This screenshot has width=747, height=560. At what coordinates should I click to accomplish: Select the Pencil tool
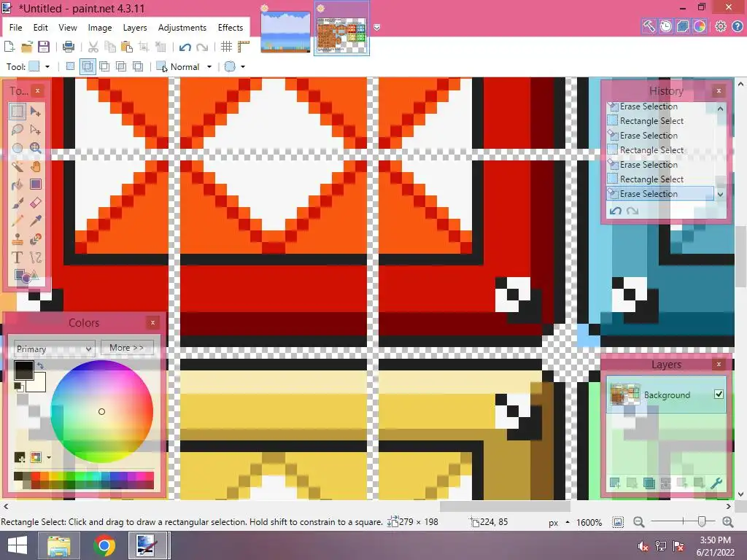[x=18, y=221]
